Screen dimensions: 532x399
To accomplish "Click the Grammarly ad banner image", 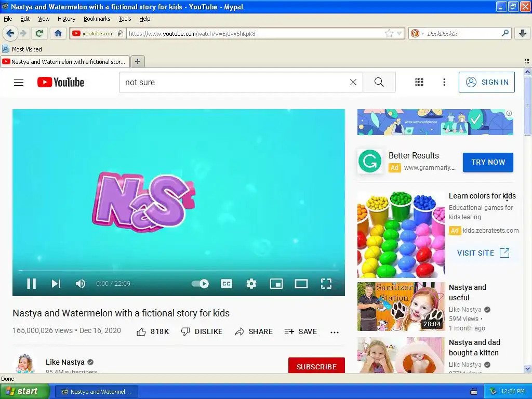I will (x=435, y=122).
